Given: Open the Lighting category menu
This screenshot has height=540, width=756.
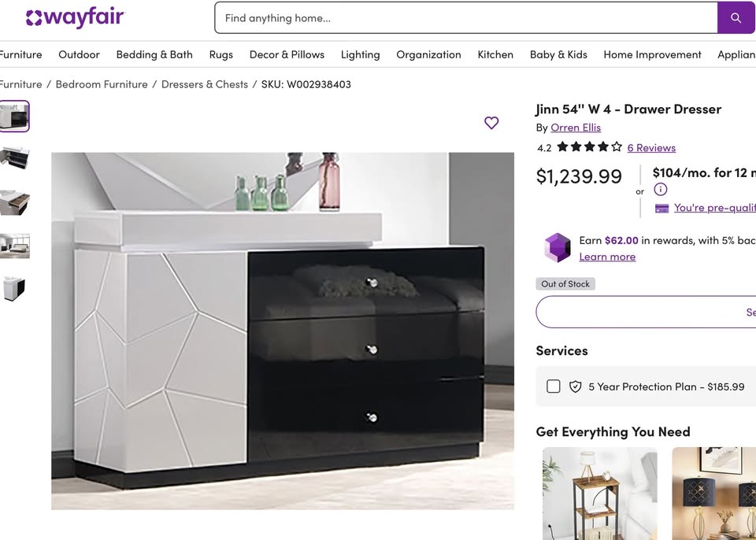Looking at the screenshot, I should tap(360, 54).
